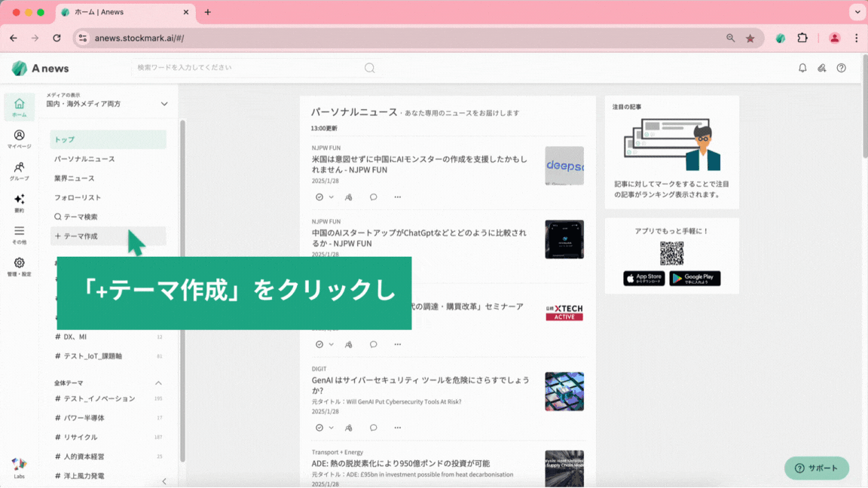Expand the メディアの表示 dropdown
Viewport: 868px width, 488px height.
coord(164,104)
